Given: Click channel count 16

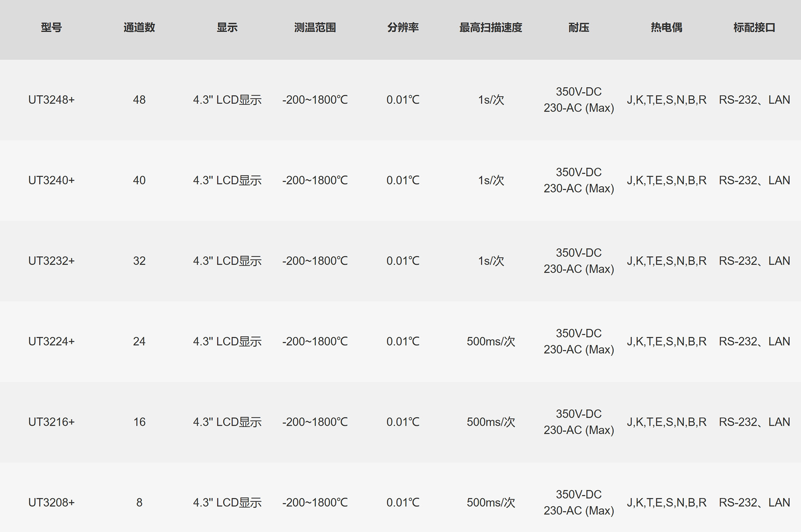Looking at the screenshot, I should [139, 422].
